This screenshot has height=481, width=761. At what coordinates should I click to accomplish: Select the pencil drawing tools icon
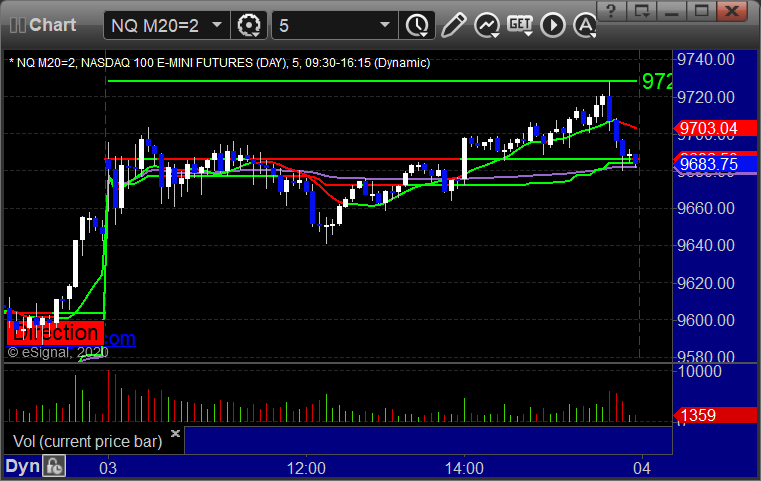point(453,25)
